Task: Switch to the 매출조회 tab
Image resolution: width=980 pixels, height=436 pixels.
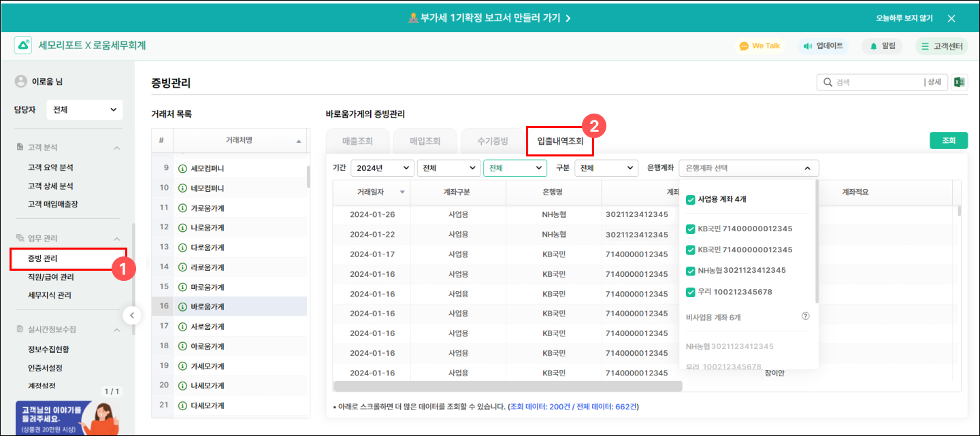Action: click(x=358, y=141)
